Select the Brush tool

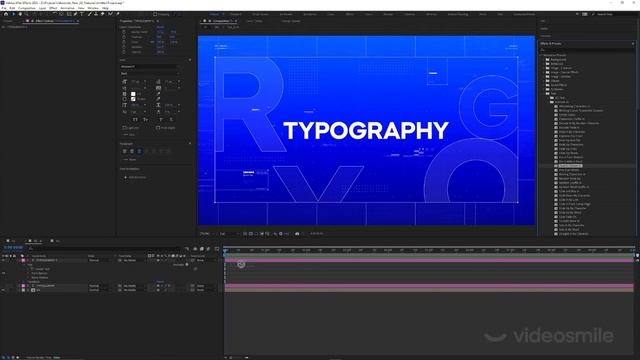[89, 14]
